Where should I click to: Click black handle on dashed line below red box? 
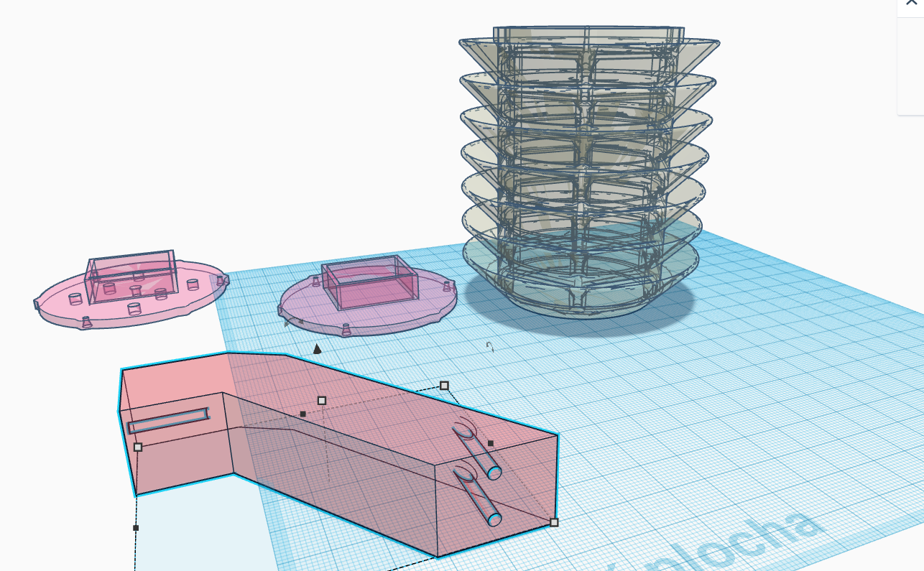click(x=136, y=528)
